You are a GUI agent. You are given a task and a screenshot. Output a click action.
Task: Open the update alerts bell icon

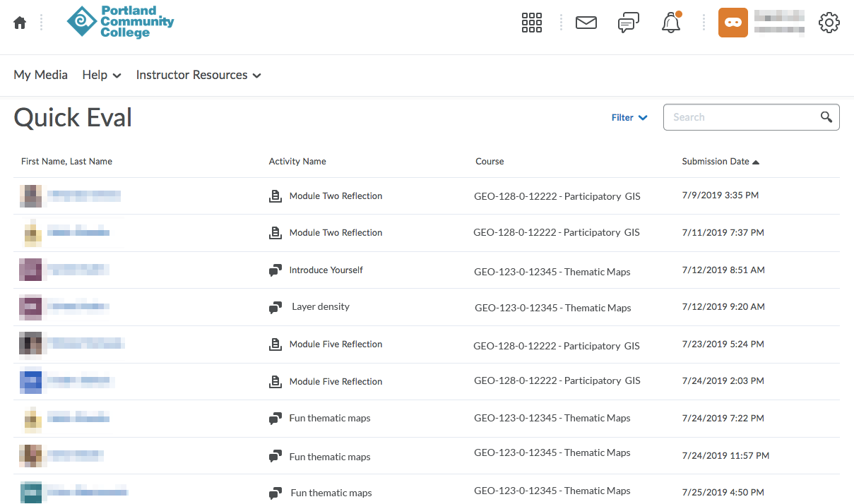pyautogui.click(x=670, y=23)
